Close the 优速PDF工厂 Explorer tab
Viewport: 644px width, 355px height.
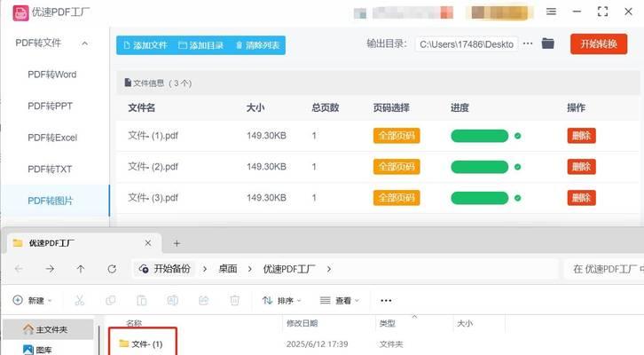148,243
